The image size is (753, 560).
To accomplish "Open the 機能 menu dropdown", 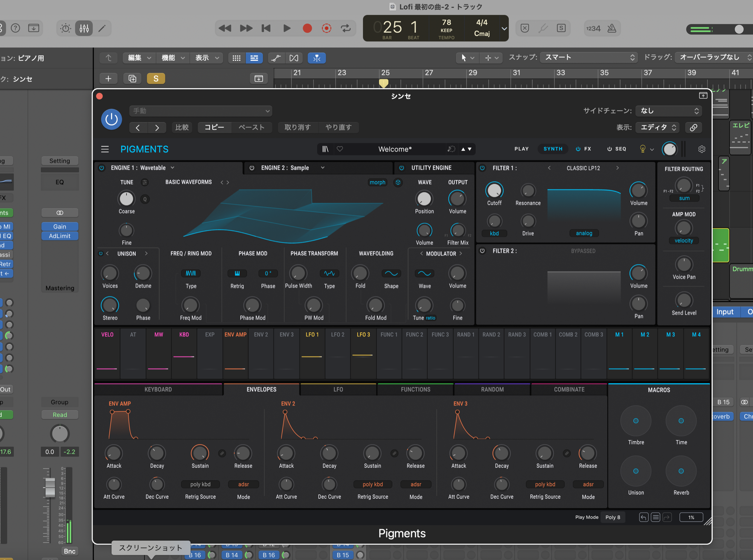I will coord(173,58).
